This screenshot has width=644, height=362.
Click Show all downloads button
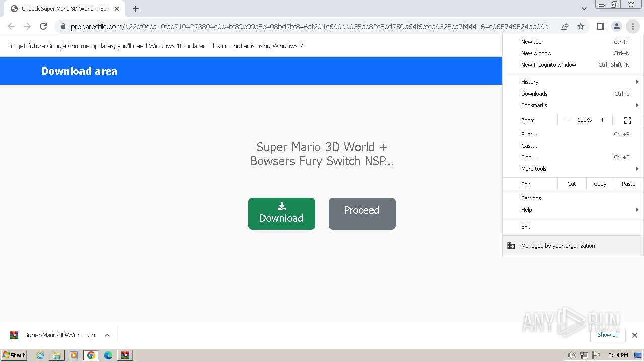608,335
